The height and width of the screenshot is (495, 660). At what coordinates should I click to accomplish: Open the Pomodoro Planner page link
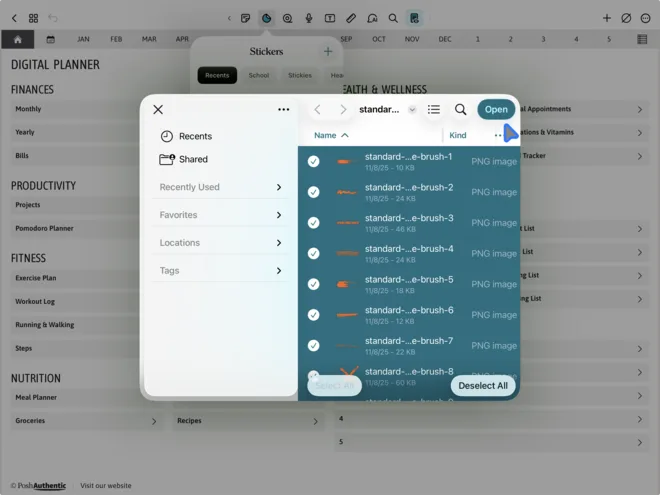click(44, 228)
